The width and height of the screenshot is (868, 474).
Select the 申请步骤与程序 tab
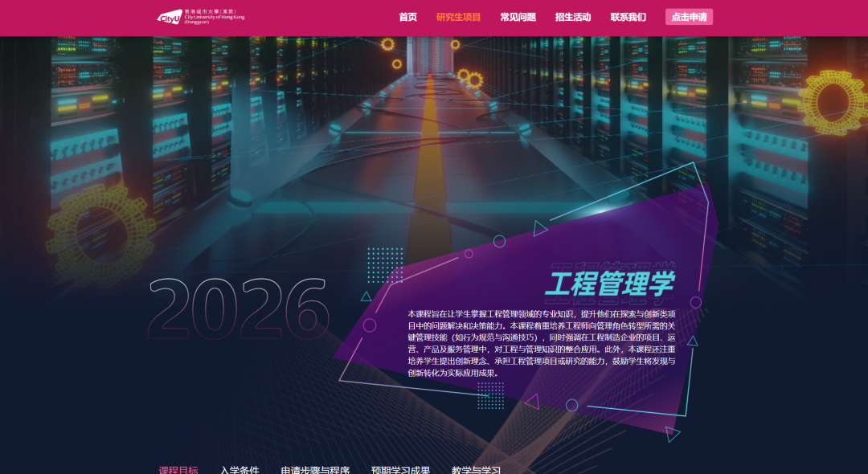pyautogui.click(x=314, y=471)
